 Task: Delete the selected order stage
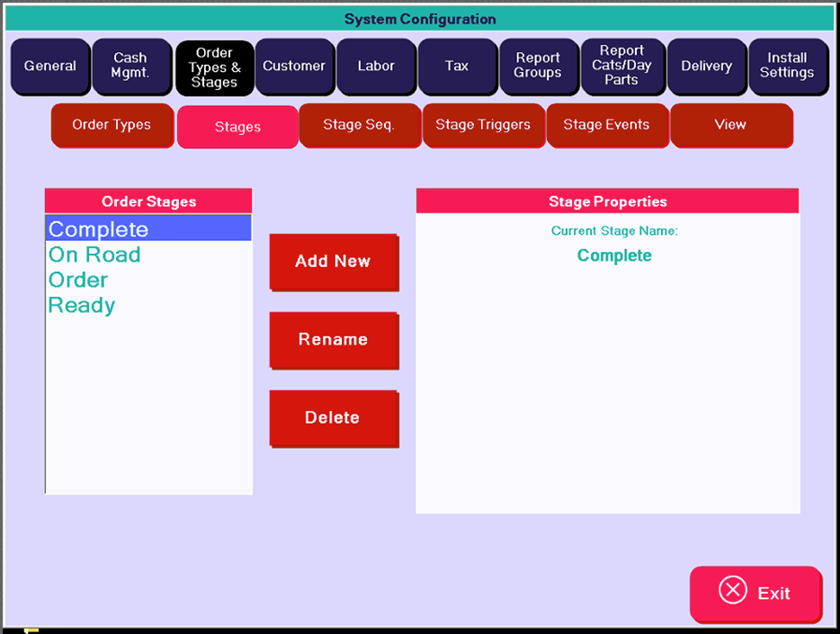pyautogui.click(x=334, y=418)
